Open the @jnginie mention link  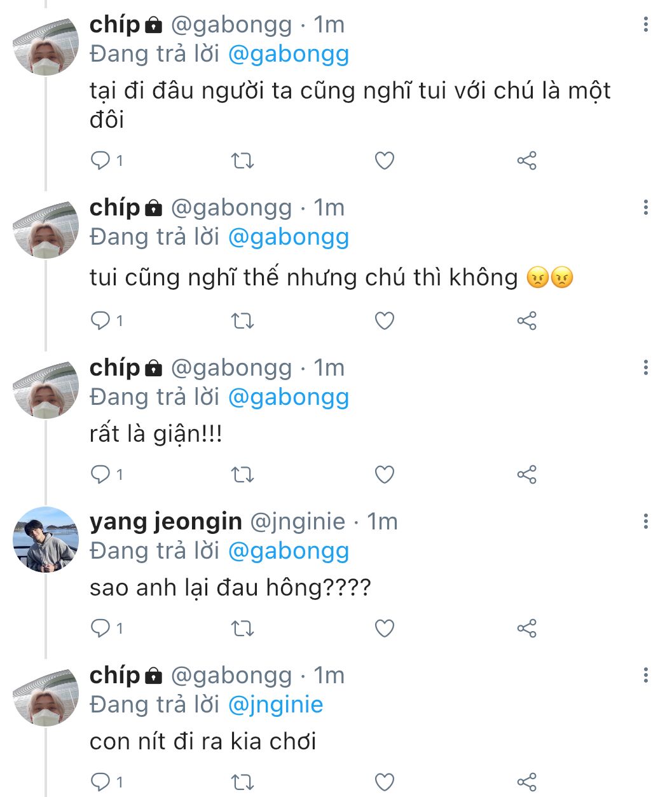coord(275,705)
